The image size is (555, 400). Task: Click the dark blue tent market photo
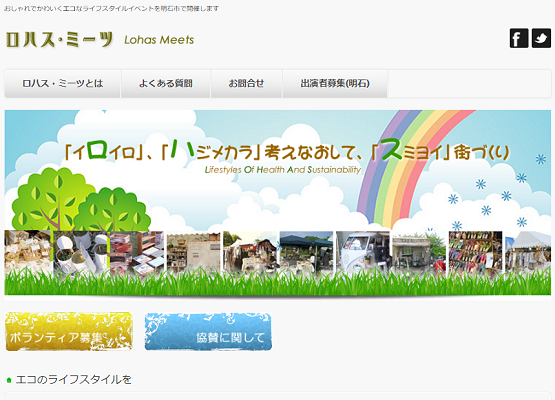[306, 253]
